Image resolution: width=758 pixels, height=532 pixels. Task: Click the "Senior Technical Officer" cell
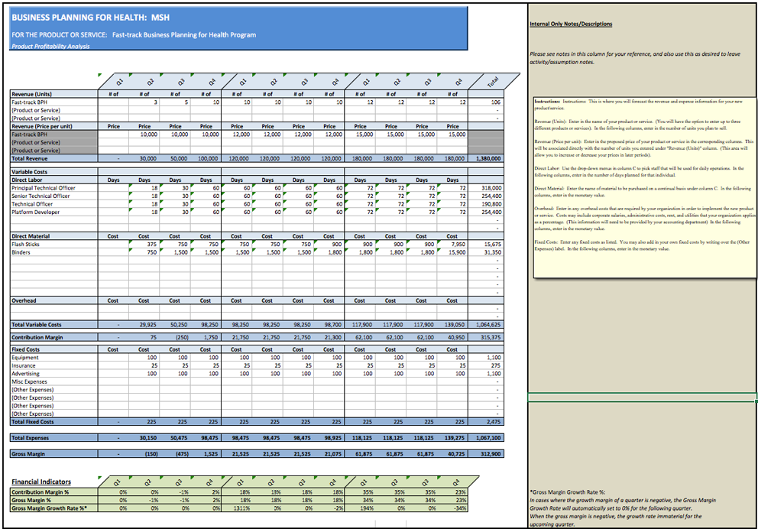[54, 196]
